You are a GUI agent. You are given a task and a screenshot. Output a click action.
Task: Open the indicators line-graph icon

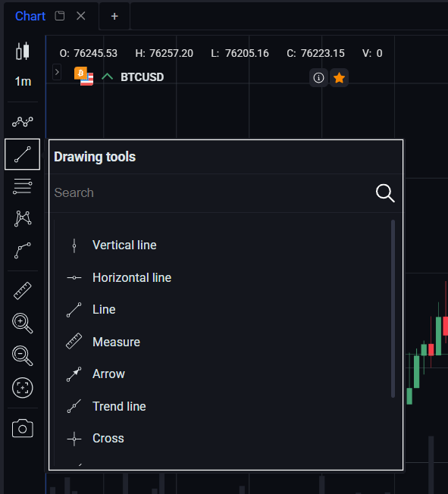pyautogui.click(x=23, y=122)
